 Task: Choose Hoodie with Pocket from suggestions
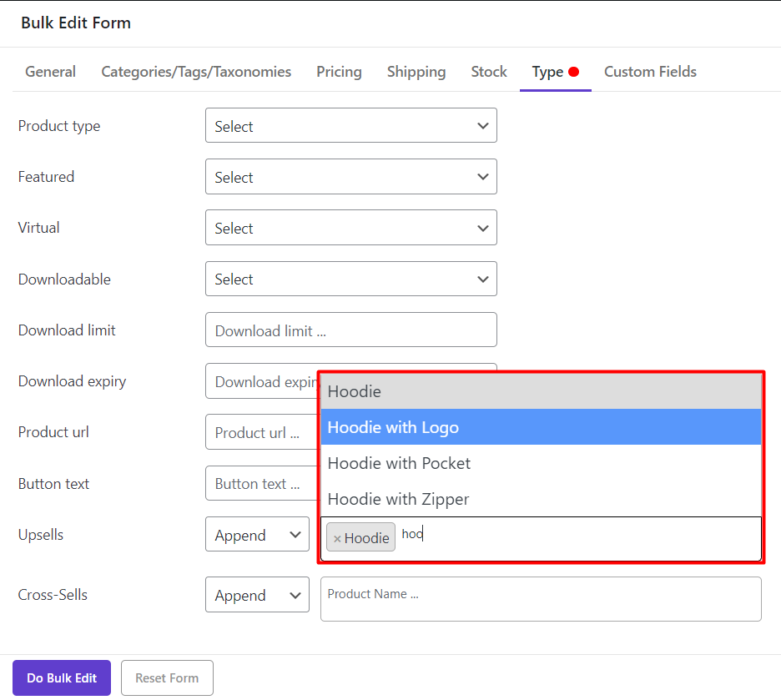[541, 463]
